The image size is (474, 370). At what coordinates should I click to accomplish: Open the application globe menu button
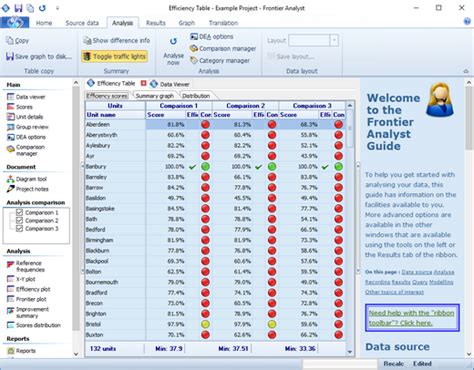15,22
